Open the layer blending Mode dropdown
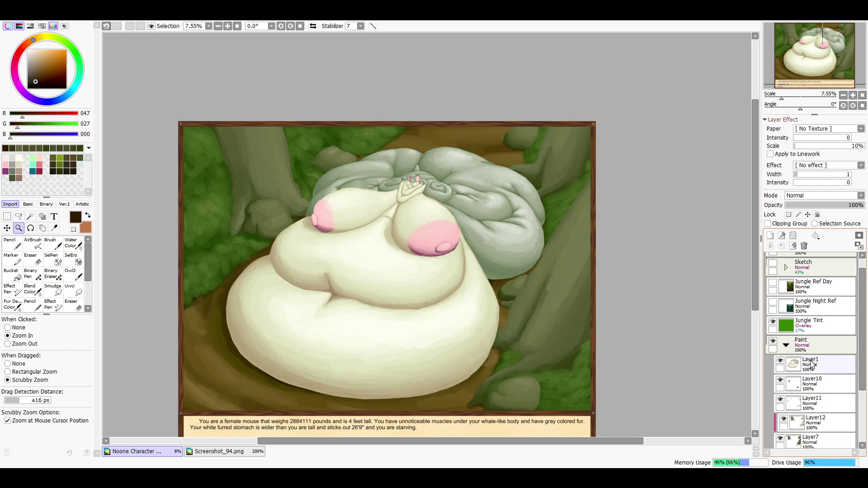This screenshot has height=488, width=868. click(x=825, y=196)
